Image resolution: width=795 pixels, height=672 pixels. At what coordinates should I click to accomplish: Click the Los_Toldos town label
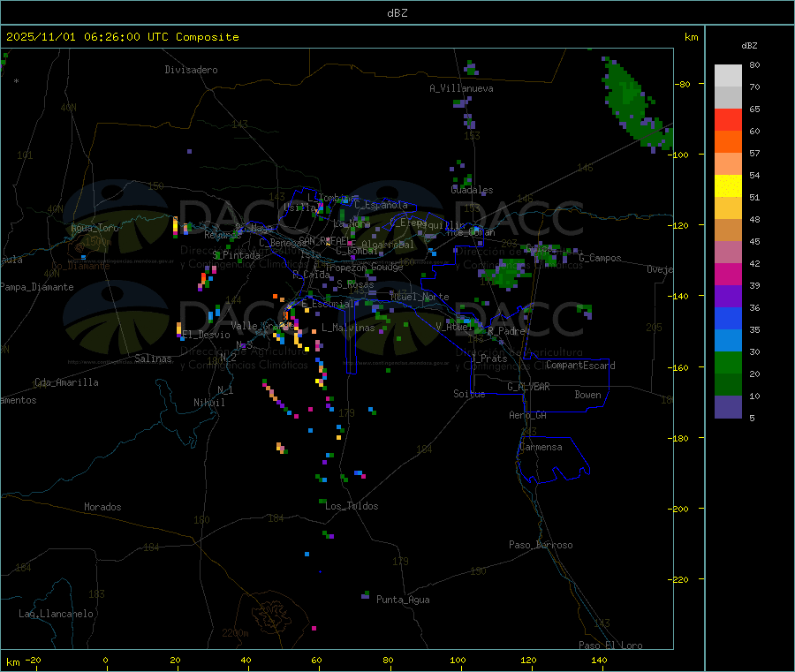click(352, 506)
